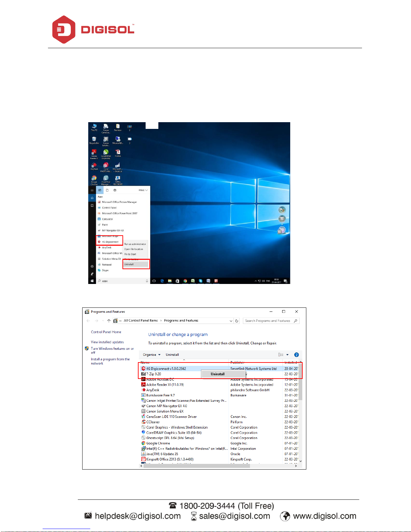The image size is (411, 532).
Task: Expand the Filters dropdown in search
Action: 143,190
